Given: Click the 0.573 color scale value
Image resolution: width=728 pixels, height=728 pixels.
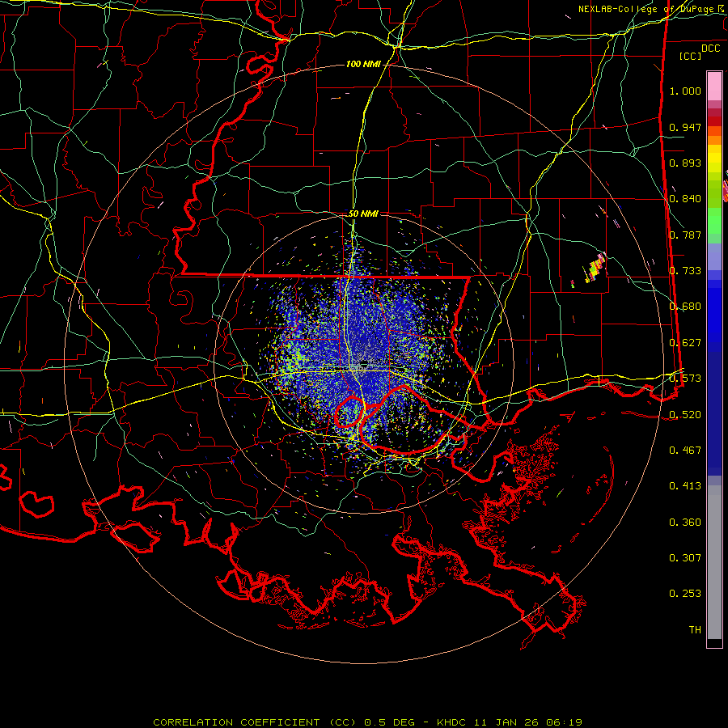Looking at the screenshot, I should [x=685, y=379].
